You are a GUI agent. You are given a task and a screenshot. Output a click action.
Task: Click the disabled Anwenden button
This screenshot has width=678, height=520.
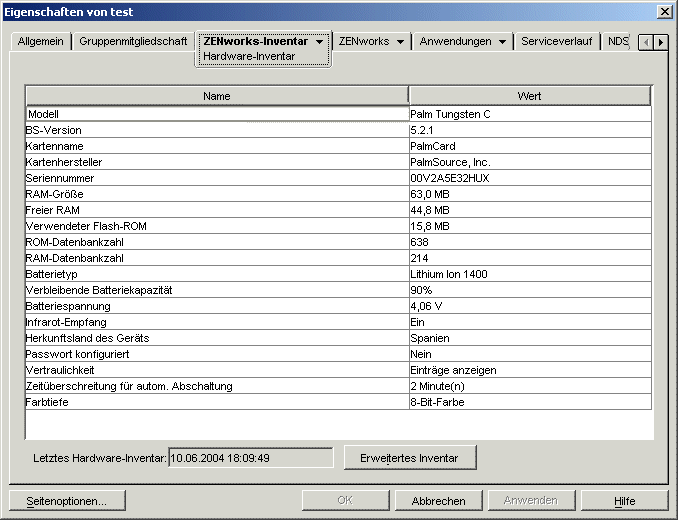531,501
